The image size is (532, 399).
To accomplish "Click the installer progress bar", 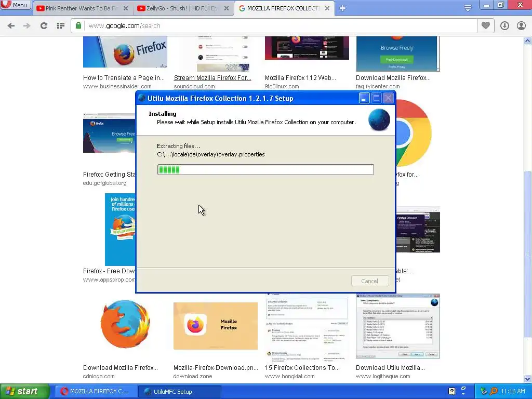I will coord(265,170).
